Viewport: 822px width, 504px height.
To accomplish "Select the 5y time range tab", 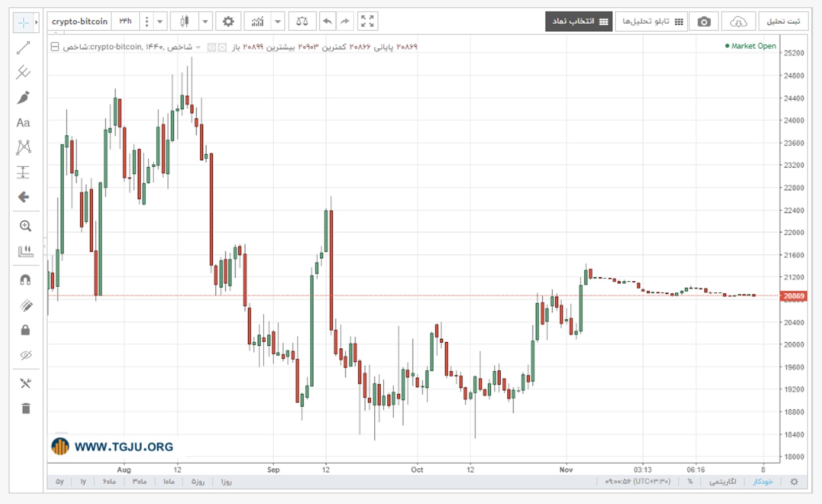I will tap(60, 482).
